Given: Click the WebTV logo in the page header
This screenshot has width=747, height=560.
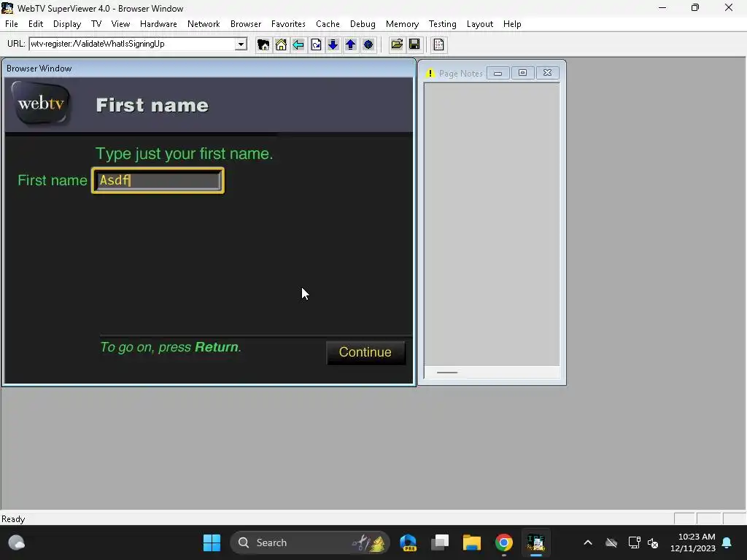Looking at the screenshot, I should [x=41, y=103].
